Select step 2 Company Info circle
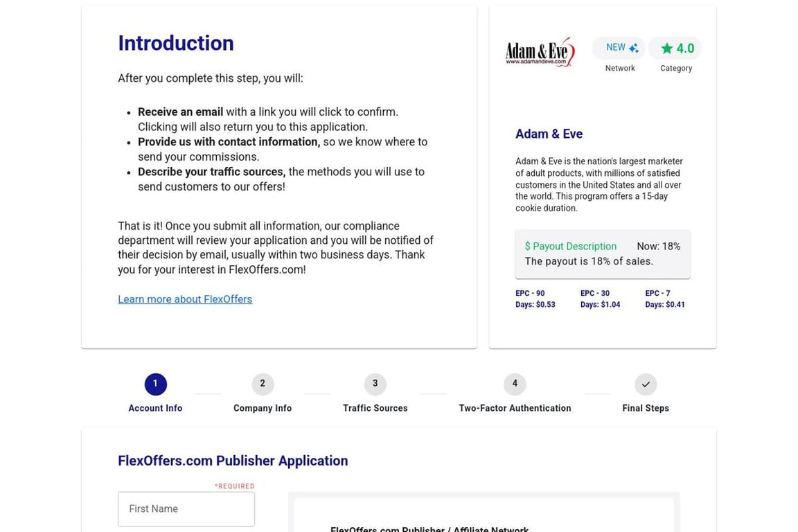The height and width of the screenshot is (532, 798). click(263, 384)
